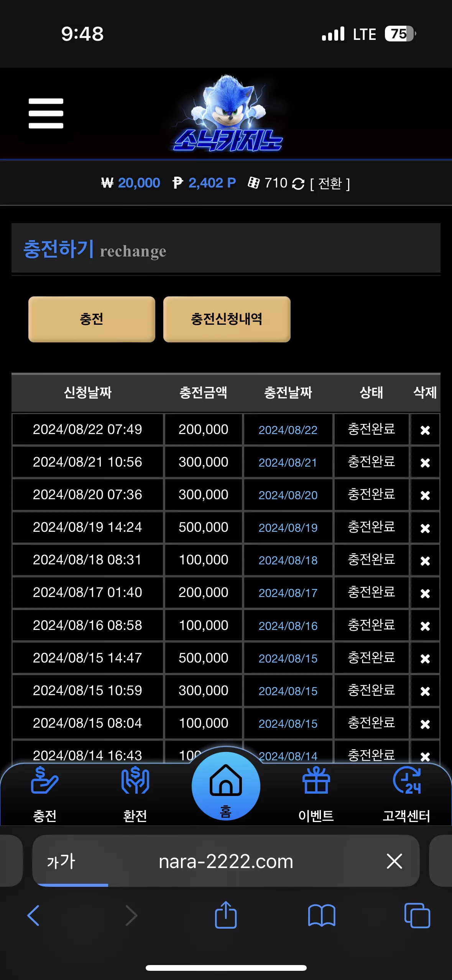Tap the nara-2222.com address bar
Viewport: 452px width, 980px height.
tap(226, 861)
